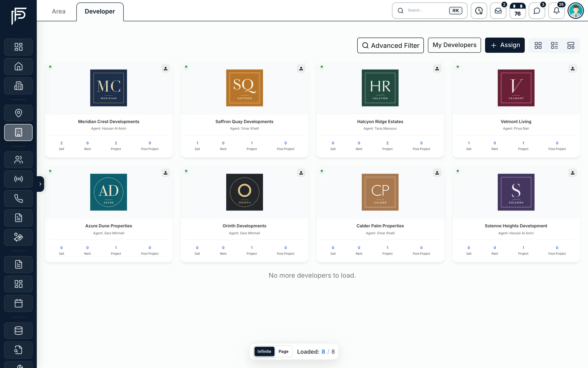The image size is (588, 368).
Task: Click the Search input field
Action: click(x=429, y=11)
